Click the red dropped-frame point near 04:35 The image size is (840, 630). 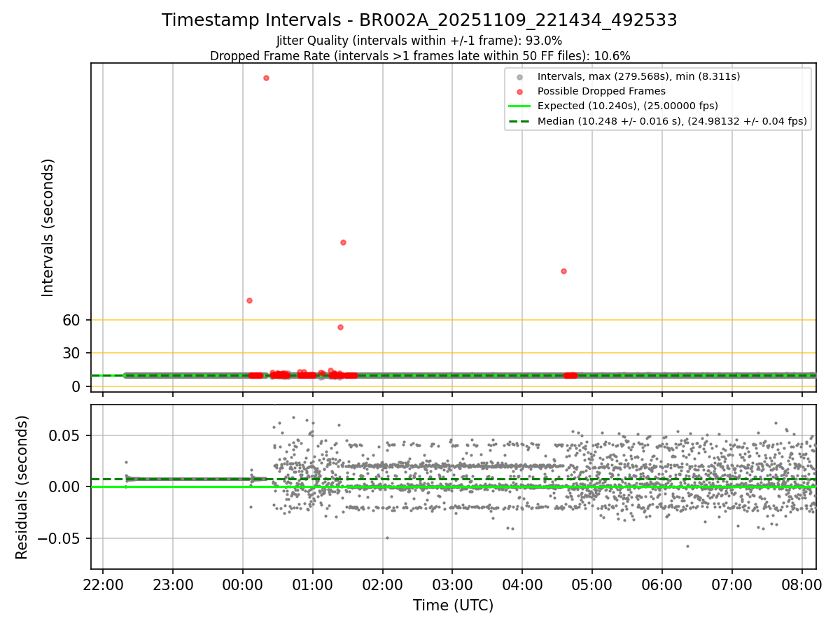coord(563,271)
